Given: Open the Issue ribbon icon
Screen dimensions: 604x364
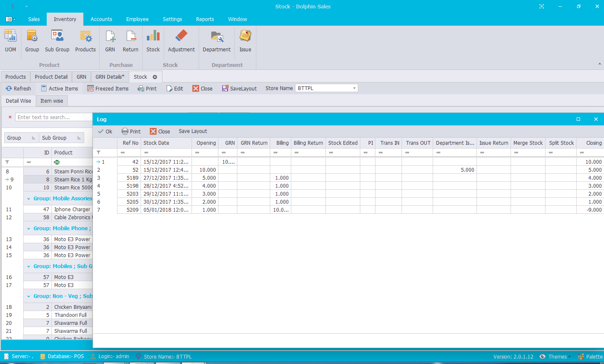Looking at the screenshot, I should (245, 41).
